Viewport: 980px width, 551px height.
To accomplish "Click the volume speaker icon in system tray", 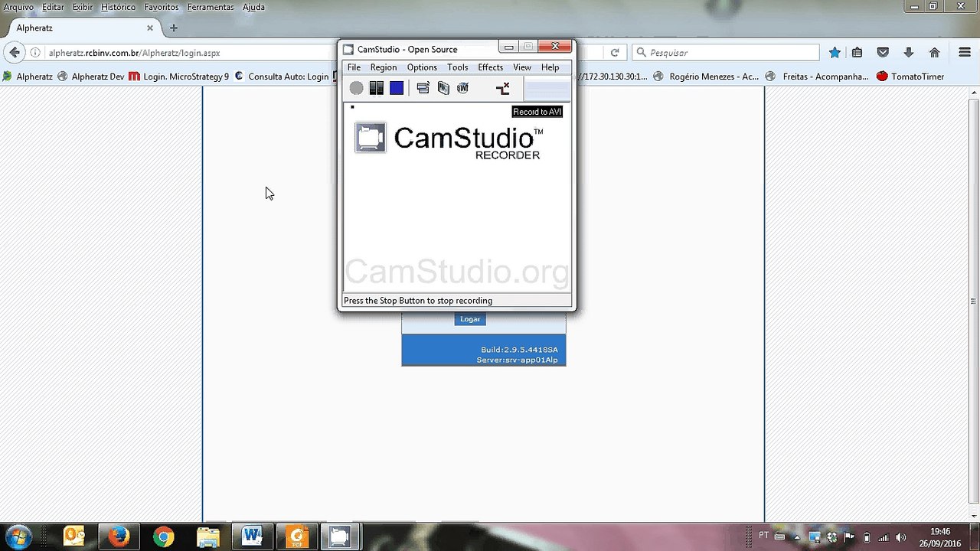I will tap(900, 537).
